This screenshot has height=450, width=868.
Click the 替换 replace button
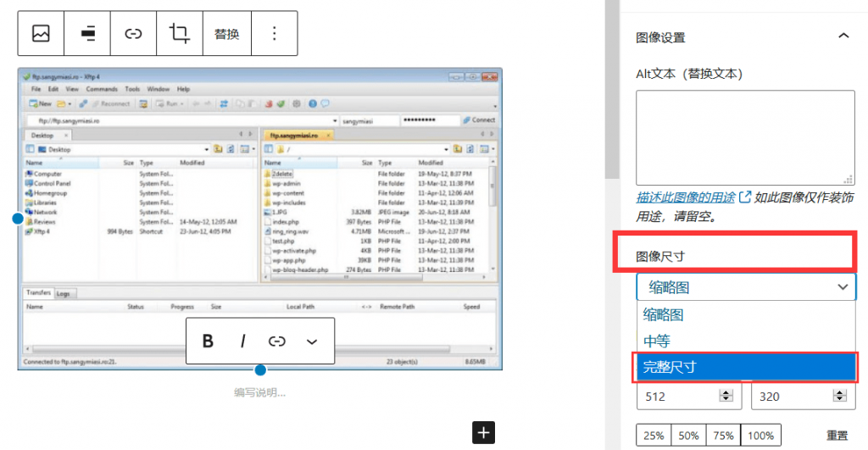coord(226,34)
